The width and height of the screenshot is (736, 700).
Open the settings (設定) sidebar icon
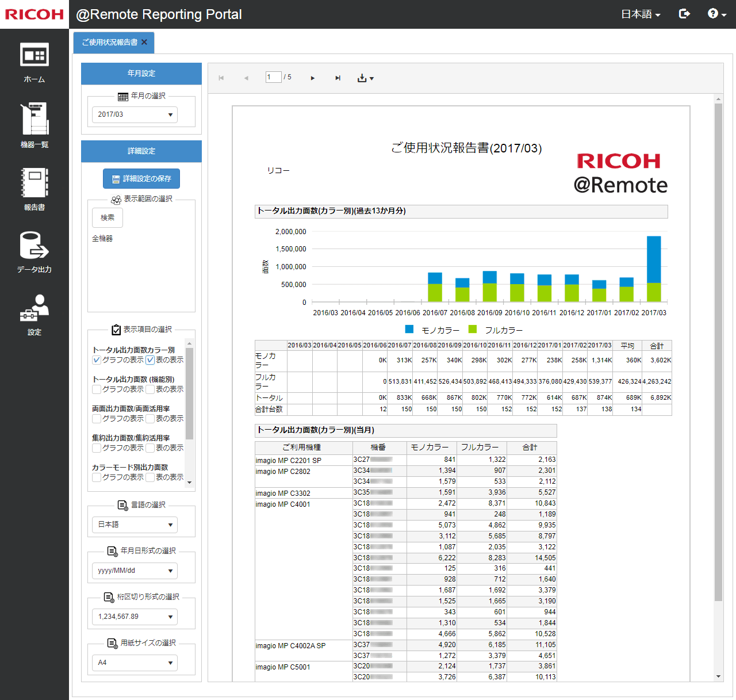point(34,314)
